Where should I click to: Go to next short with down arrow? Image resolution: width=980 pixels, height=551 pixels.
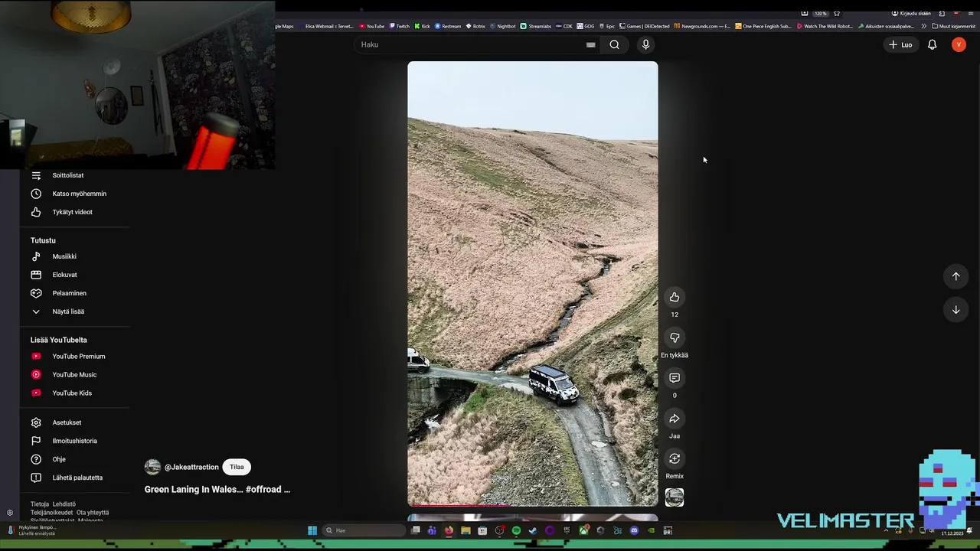point(955,310)
